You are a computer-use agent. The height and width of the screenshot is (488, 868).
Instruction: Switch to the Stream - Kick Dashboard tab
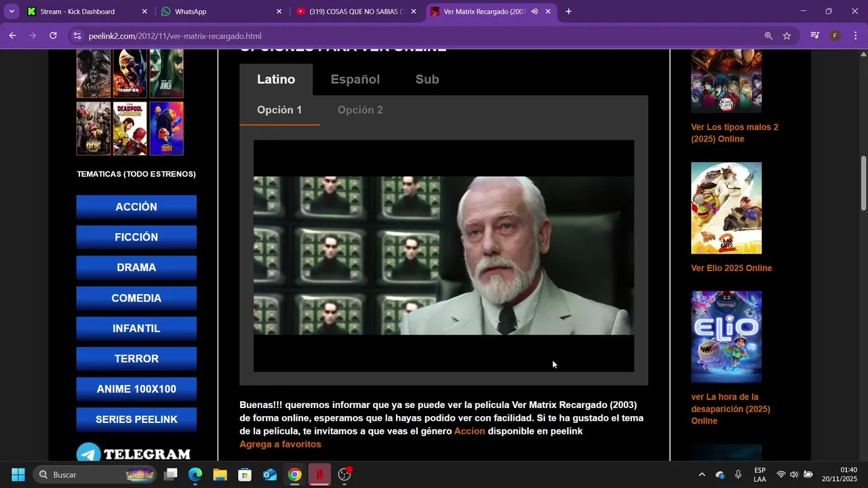tap(87, 12)
